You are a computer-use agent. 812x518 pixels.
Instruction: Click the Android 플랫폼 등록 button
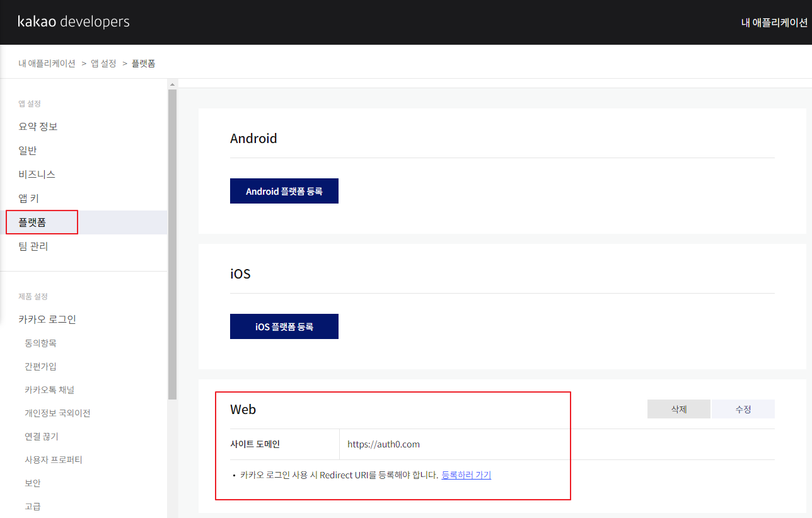[x=284, y=191]
